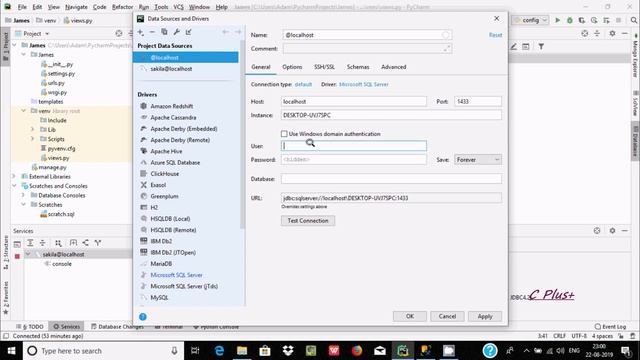This screenshot has width=640, height=360.
Task: Switch to the Options tab
Action: coord(292,67)
